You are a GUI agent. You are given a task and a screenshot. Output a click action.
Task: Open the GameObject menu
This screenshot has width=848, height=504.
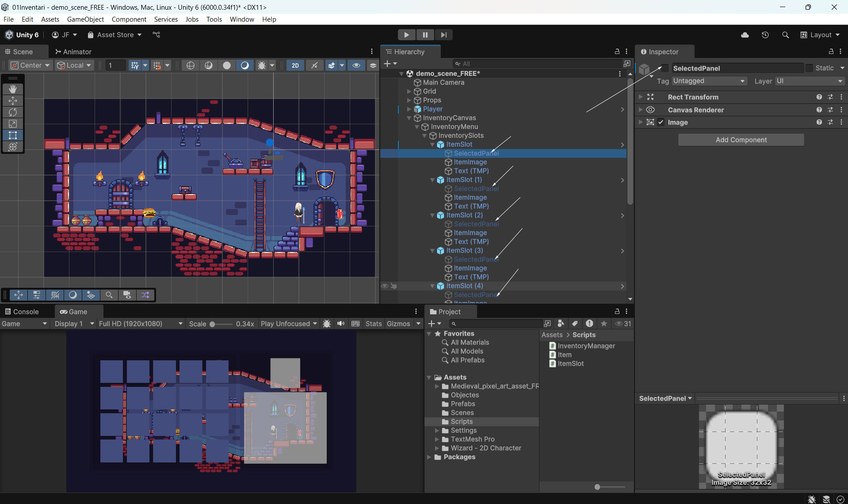tap(85, 19)
